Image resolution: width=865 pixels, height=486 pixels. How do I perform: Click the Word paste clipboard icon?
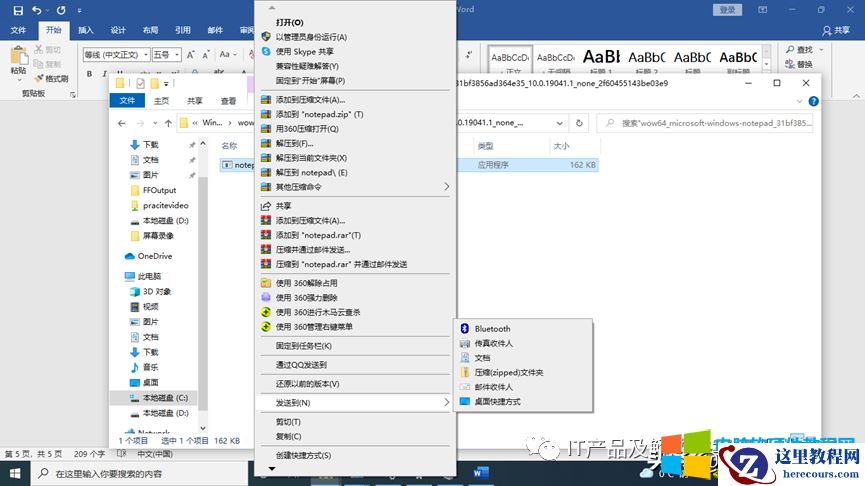(18, 56)
